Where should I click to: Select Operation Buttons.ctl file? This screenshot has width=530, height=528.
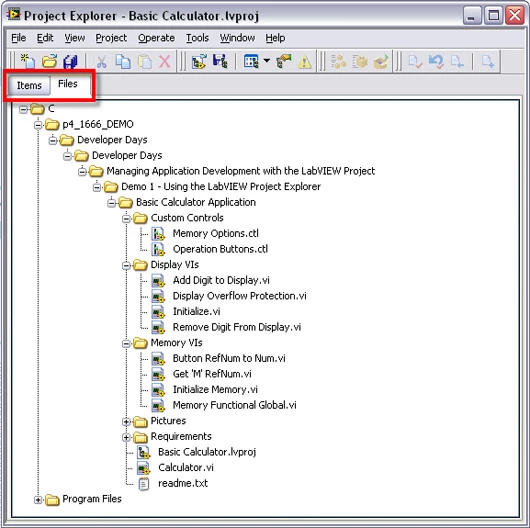(220, 249)
